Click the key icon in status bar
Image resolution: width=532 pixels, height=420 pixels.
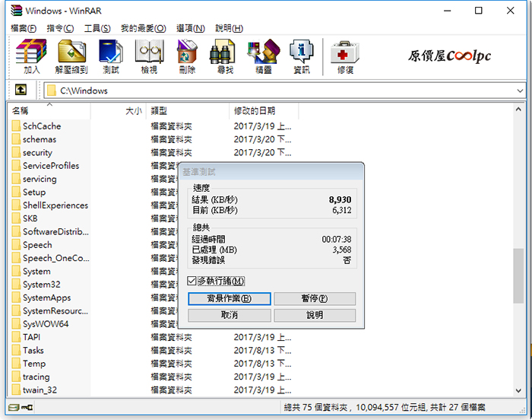point(27,407)
